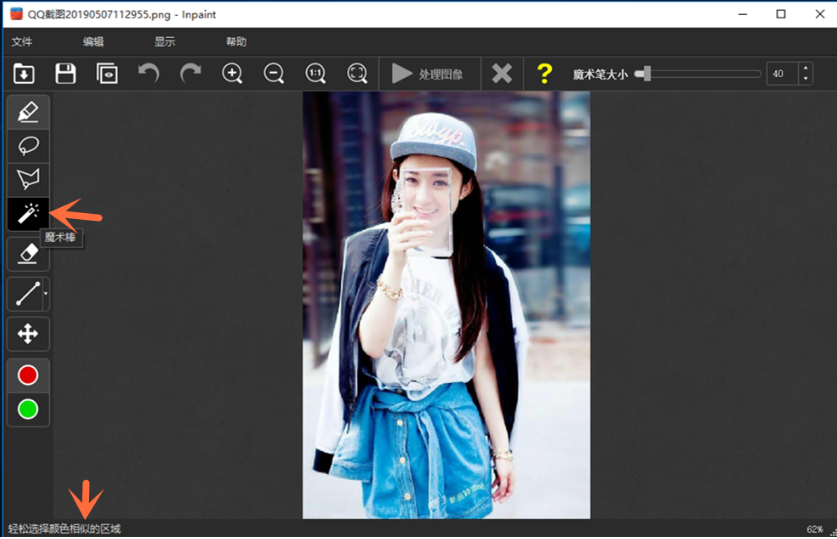Image resolution: width=837 pixels, height=539 pixels.
Task: Adjust the 魔术笔大小 slider handle
Action: (646, 73)
